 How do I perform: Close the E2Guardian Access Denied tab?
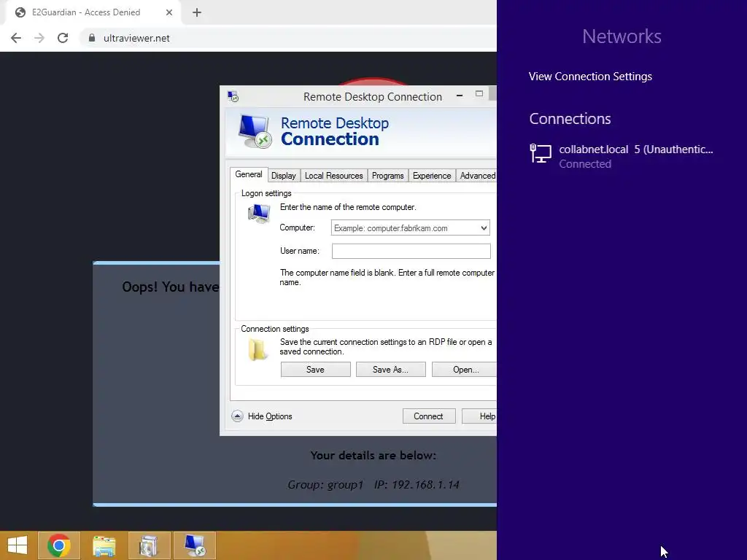coord(169,12)
